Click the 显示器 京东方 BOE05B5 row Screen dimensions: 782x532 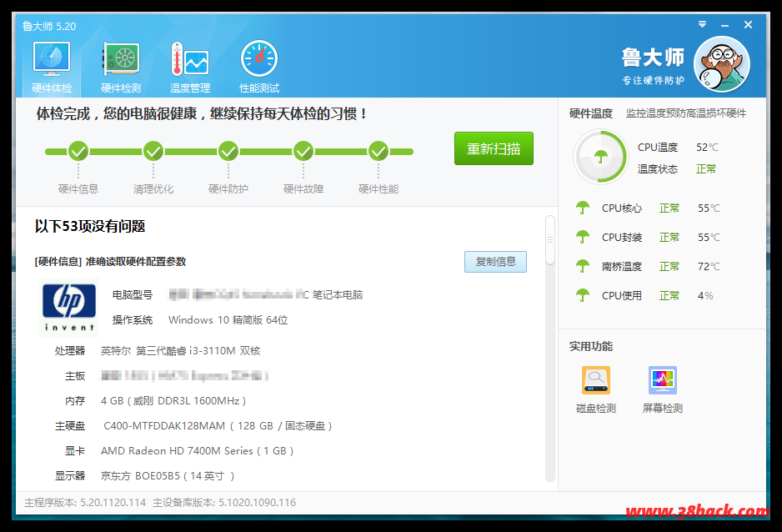pyautogui.click(x=144, y=475)
